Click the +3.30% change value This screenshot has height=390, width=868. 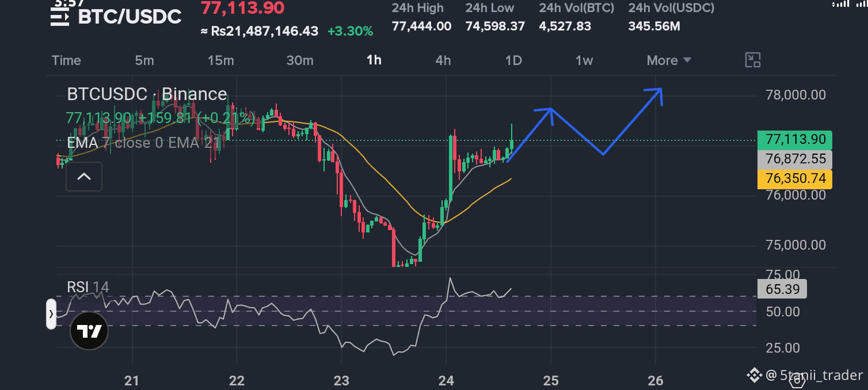(350, 31)
